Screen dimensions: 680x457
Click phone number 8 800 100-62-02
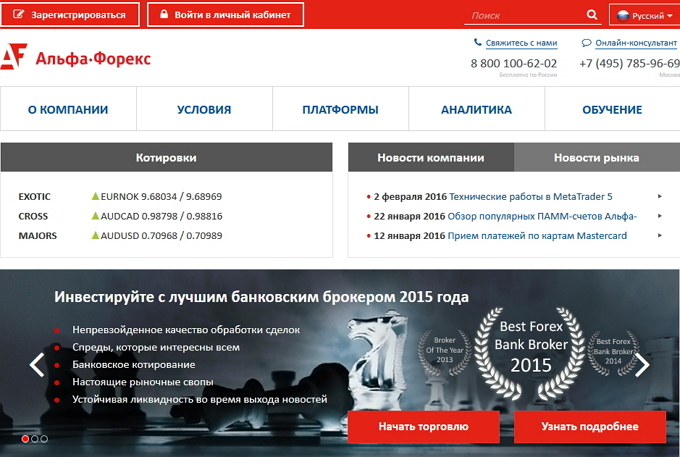514,63
